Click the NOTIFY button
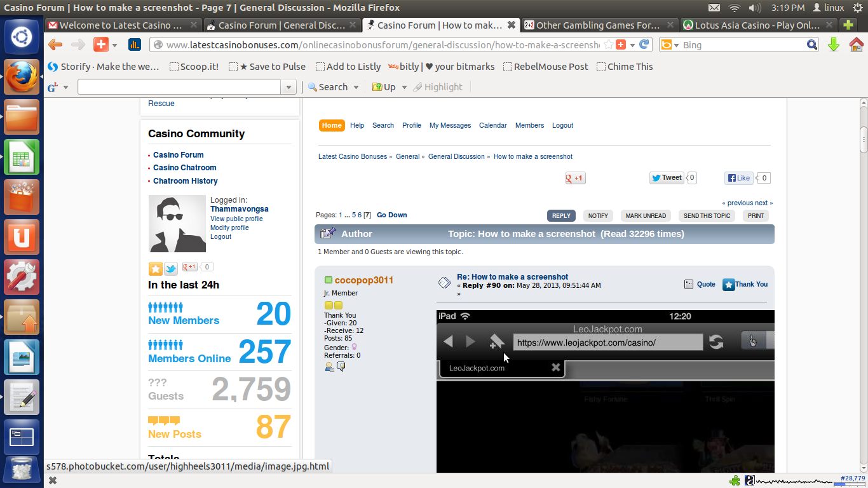 (598, 216)
